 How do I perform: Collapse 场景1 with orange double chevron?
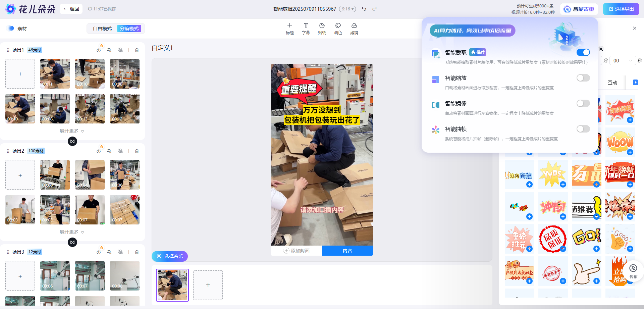tap(102, 45)
